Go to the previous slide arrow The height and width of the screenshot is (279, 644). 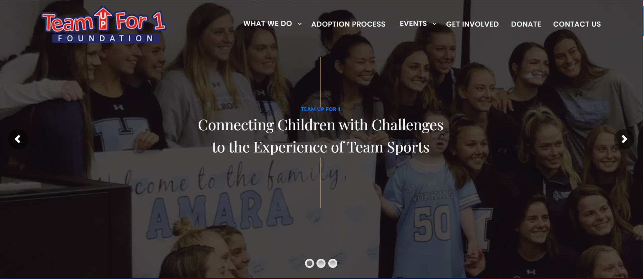point(18,139)
